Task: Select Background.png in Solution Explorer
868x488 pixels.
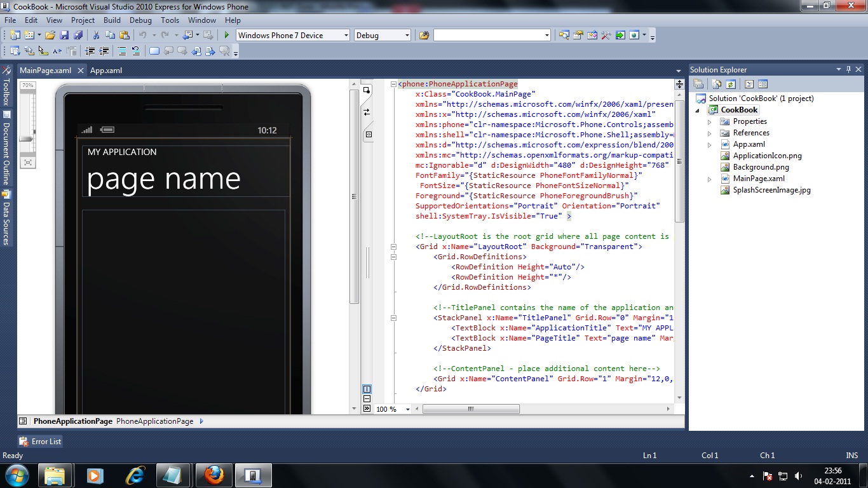Action: tap(761, 167)
